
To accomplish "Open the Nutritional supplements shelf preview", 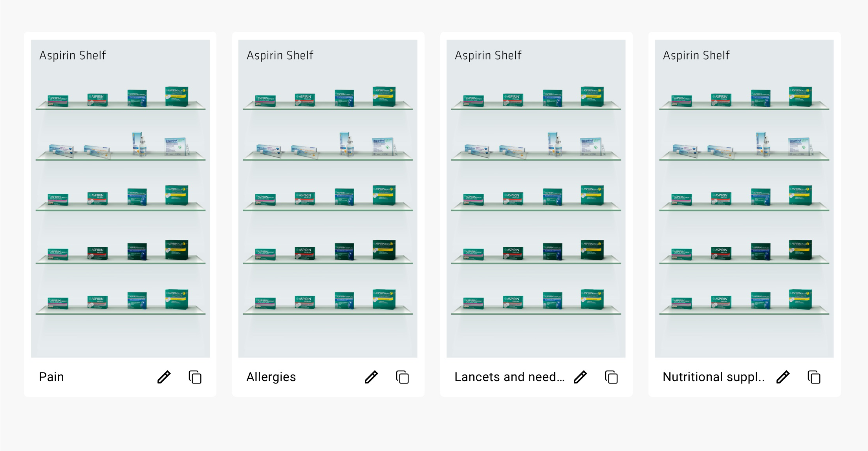I will (x=744, y=199).
